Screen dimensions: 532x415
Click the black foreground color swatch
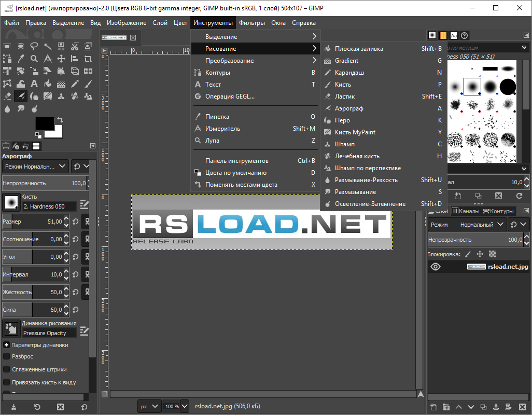tap(45, 123)
